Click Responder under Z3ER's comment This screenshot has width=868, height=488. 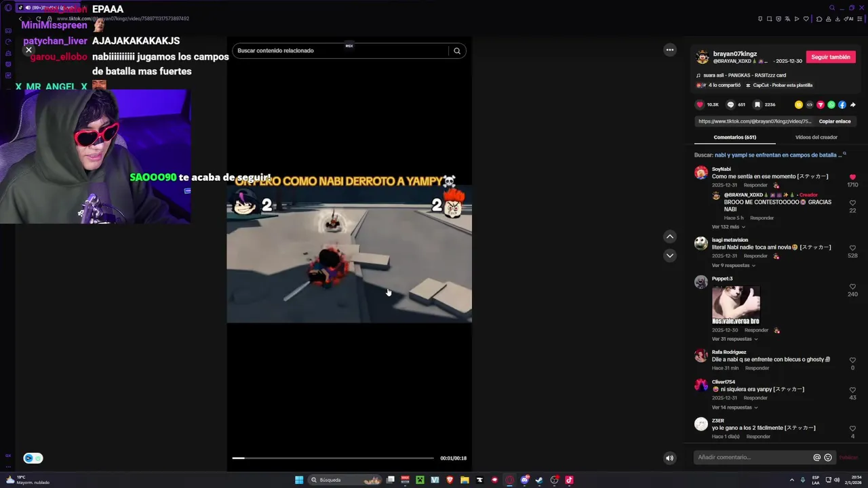pyautogui.click(x=758, y=436)
